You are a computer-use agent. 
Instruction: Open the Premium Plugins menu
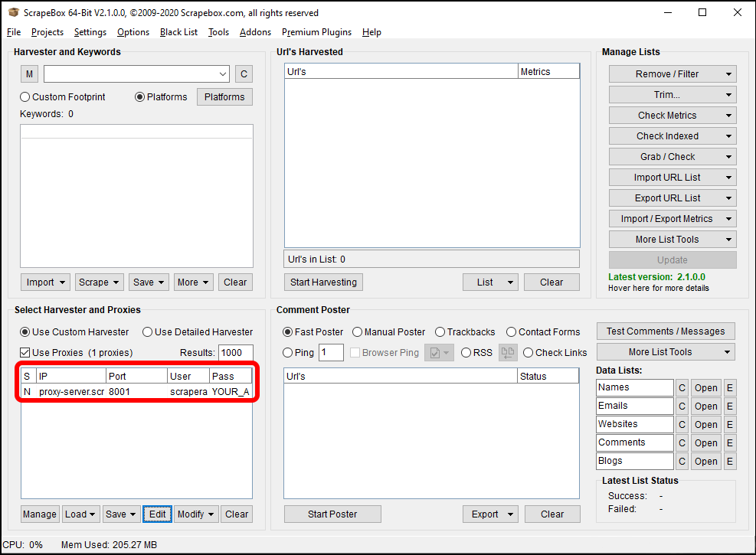tap(316, 32)
